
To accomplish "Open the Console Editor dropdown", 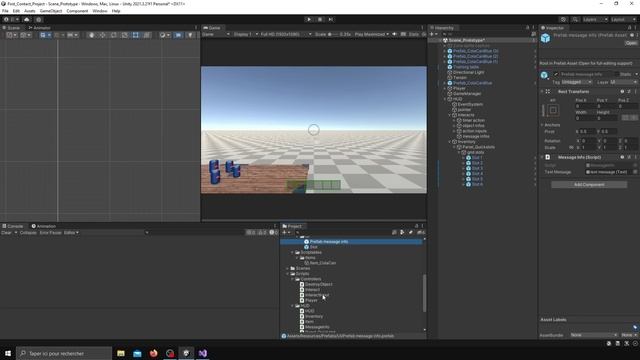I will 71,233.
